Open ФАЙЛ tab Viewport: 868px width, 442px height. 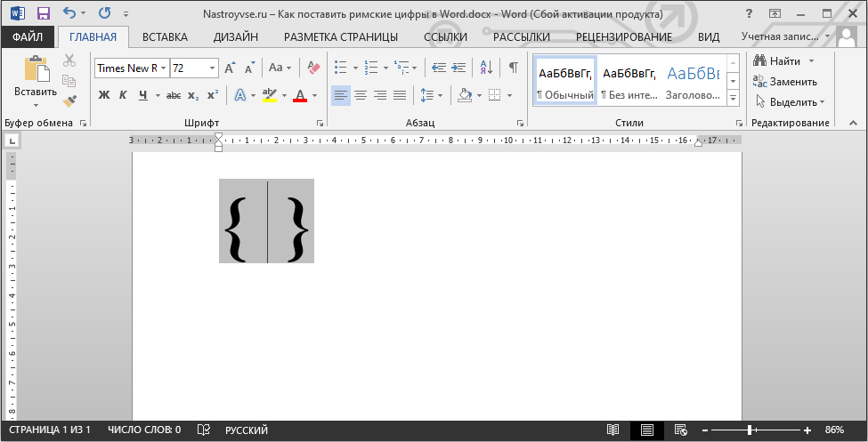(28, 37)
